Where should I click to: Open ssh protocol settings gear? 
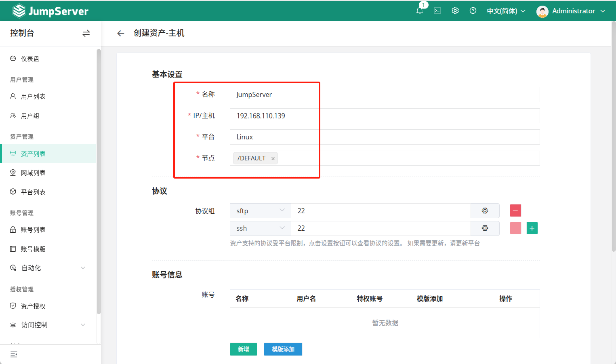coord(485,228)
